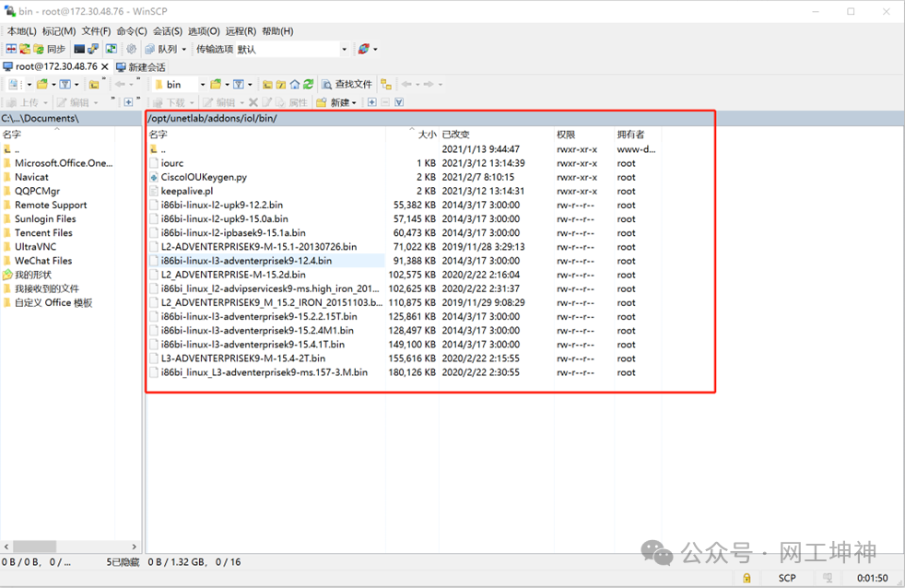Screen dimensions: 905x588
Task: Click the remote panel filter icon
Action: (239, 84)
